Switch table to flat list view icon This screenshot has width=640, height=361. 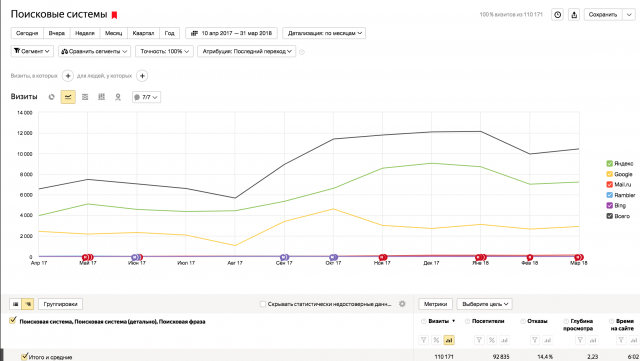click(x=16, y=304)
